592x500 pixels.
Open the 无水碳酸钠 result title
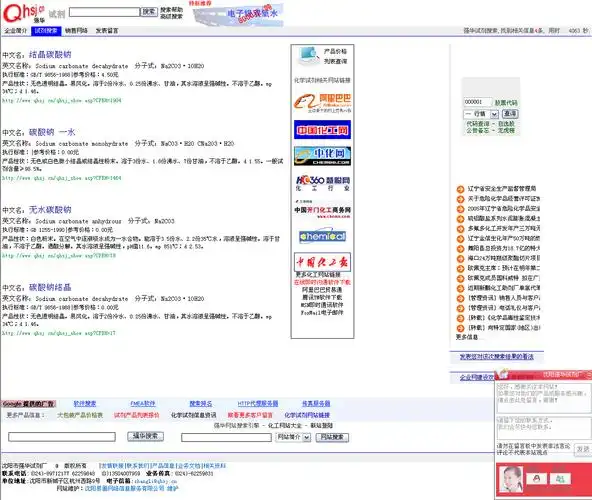click(x=50, y=210)
